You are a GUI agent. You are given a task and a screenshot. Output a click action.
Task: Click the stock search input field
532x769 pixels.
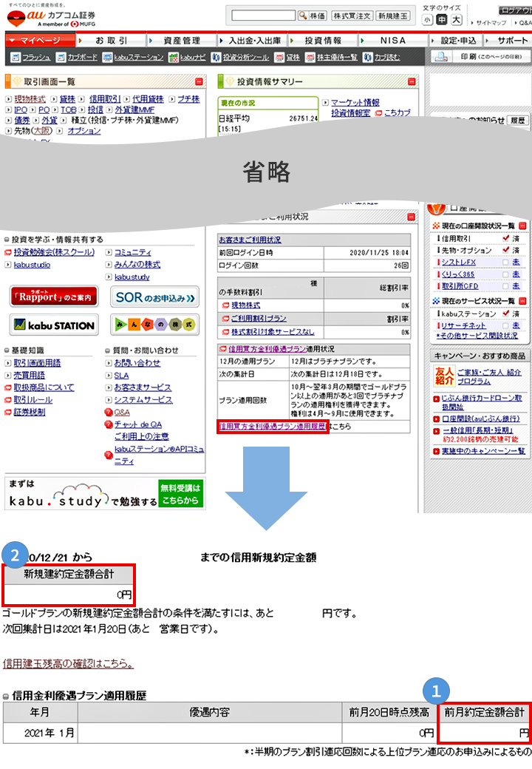pos(262,16)
